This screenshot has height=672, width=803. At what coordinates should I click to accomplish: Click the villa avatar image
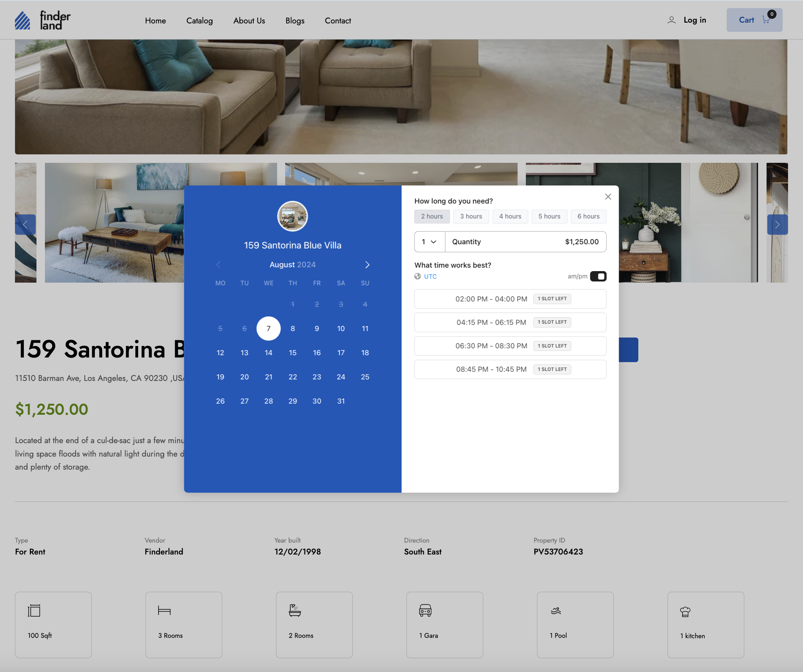pyautogui.click(x=292, y=216)
